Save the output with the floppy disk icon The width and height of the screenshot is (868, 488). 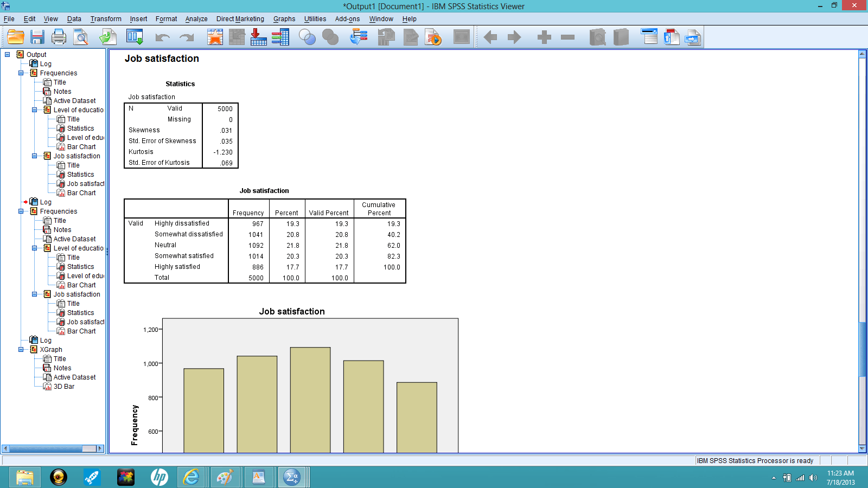click(x=37, y=37)
